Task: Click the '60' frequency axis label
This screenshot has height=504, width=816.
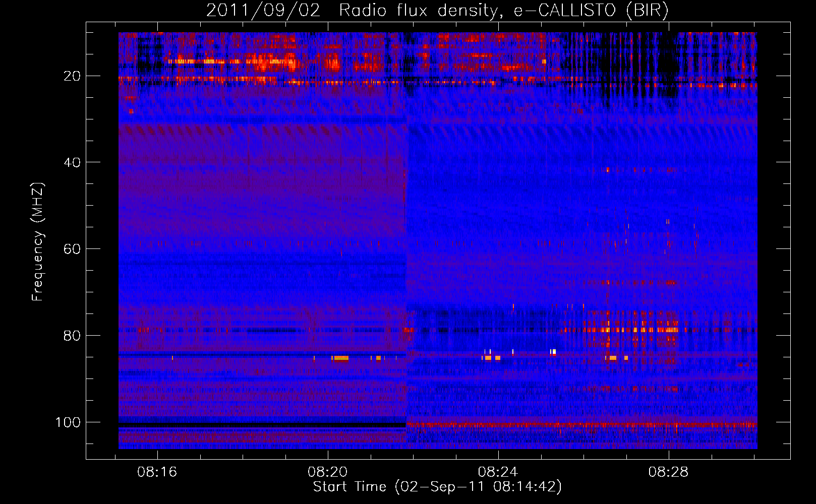Action: (72, 249)
